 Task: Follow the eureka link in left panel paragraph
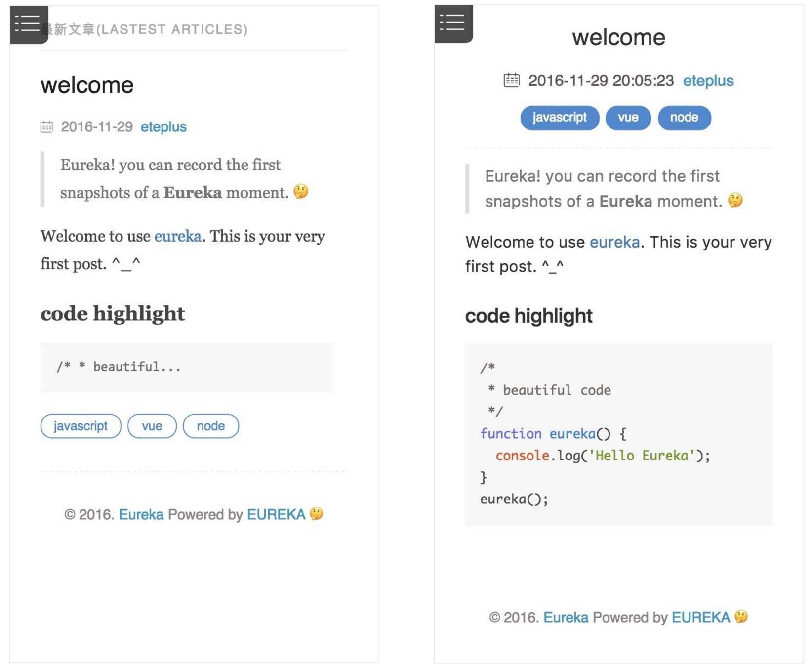pos(178,236)
